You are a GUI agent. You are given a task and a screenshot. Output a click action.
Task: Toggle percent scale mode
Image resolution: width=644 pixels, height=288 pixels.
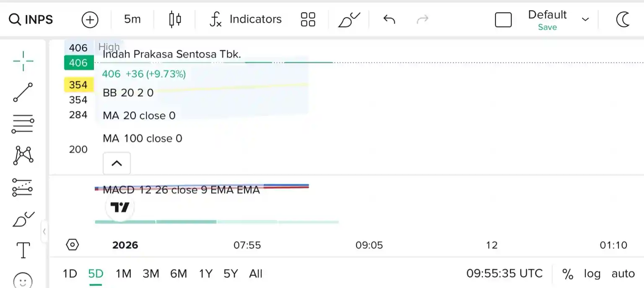[x=568, y=274]
